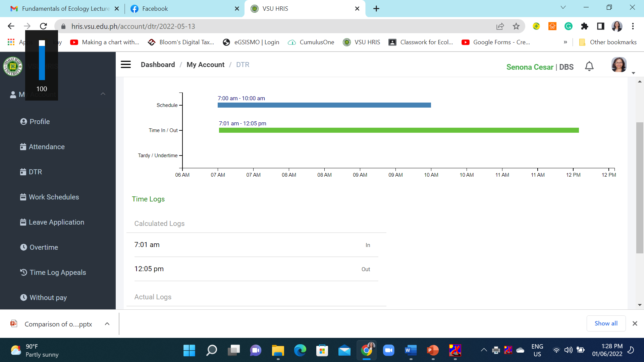Screen dimensions: 644x362
Task: Switch to the Fundamentals of Ecology Gmail tab
Action: coord(65,9)
